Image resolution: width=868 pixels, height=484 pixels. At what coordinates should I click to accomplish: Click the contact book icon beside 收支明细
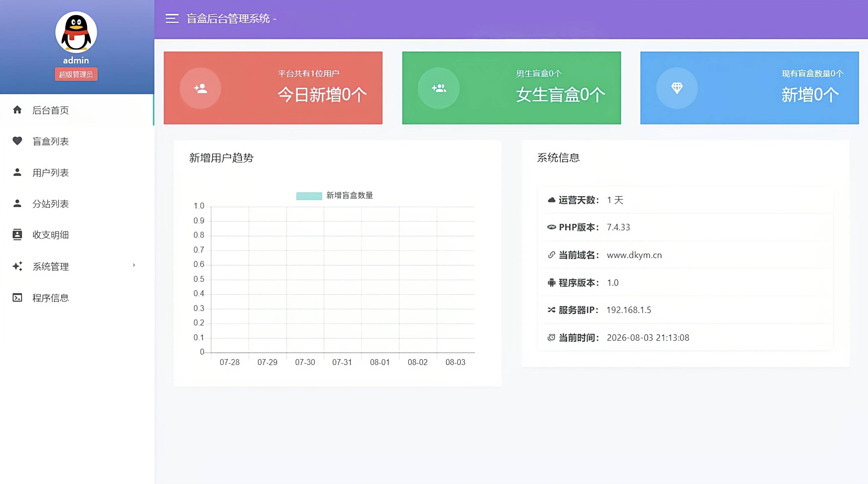pos(17,234)
